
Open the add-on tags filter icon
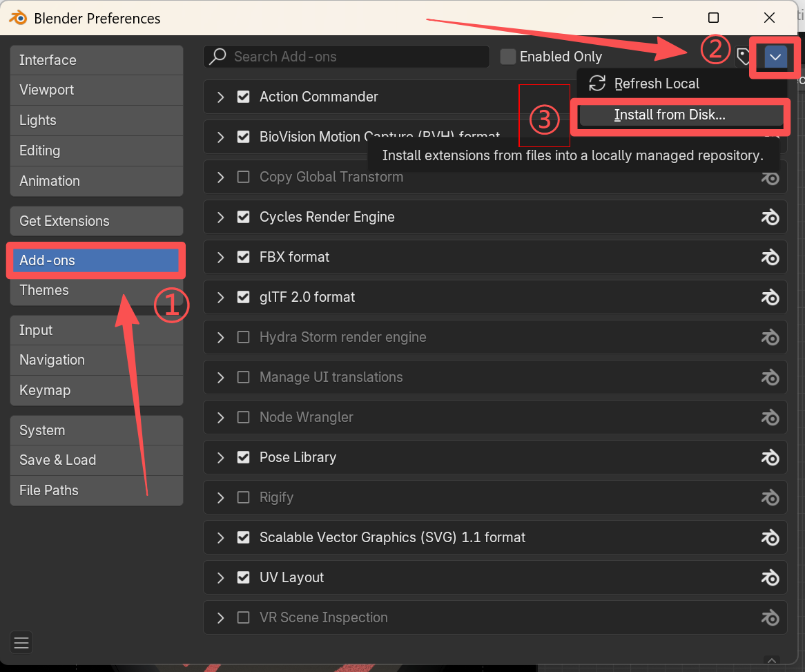(x=743, y=57)
